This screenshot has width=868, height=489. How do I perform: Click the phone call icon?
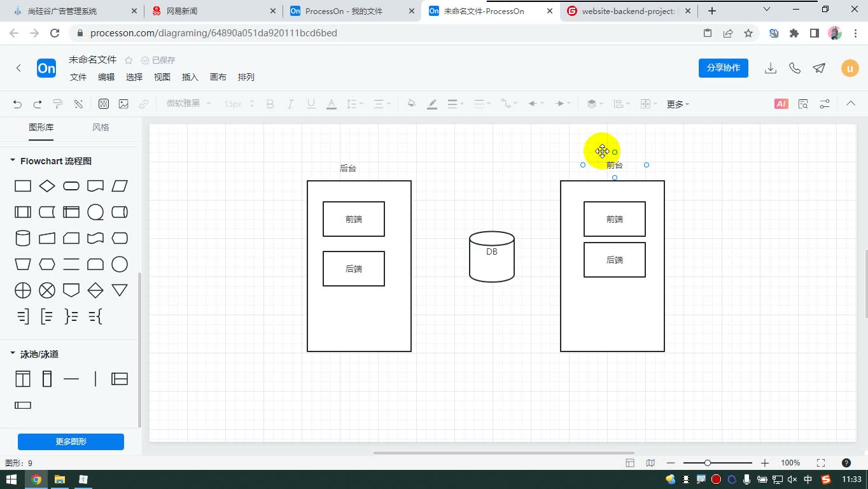pos(795,68)
